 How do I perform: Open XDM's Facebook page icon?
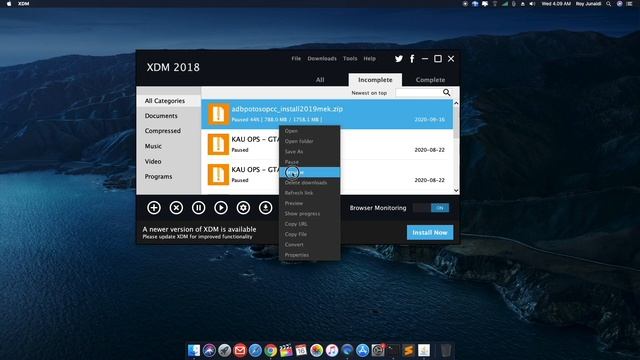click(x=412, y=59)
